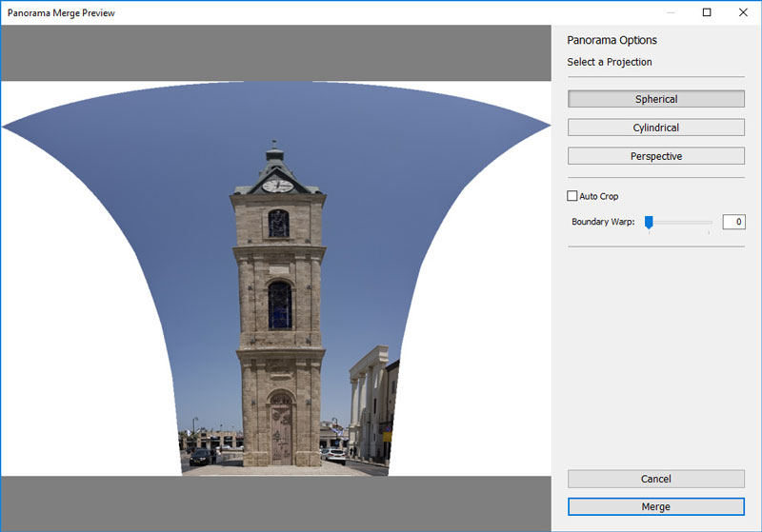Minimize the Panorama Merge Preview window
The image size is (762, 532).
671,13
